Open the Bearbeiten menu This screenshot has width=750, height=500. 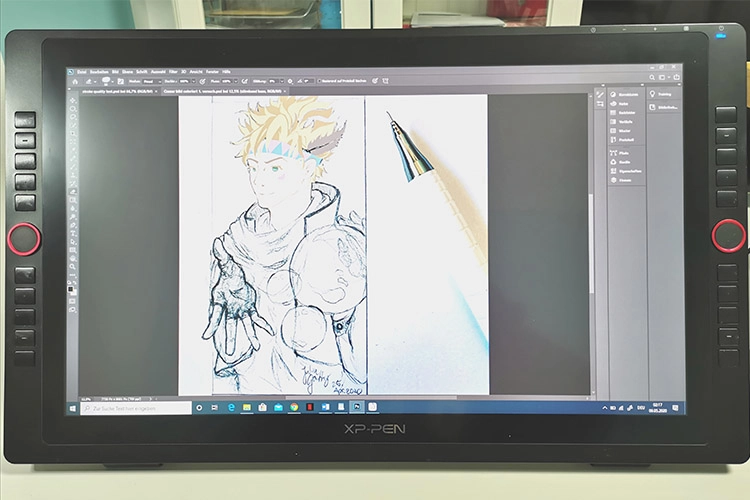[x=99, y=72]
